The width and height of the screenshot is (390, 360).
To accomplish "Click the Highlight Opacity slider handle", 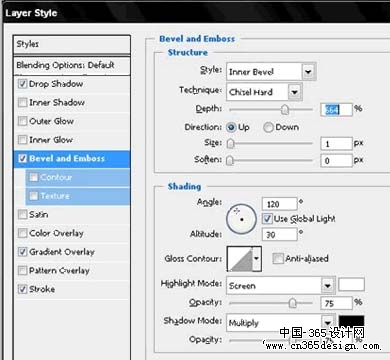I will 292,303.
